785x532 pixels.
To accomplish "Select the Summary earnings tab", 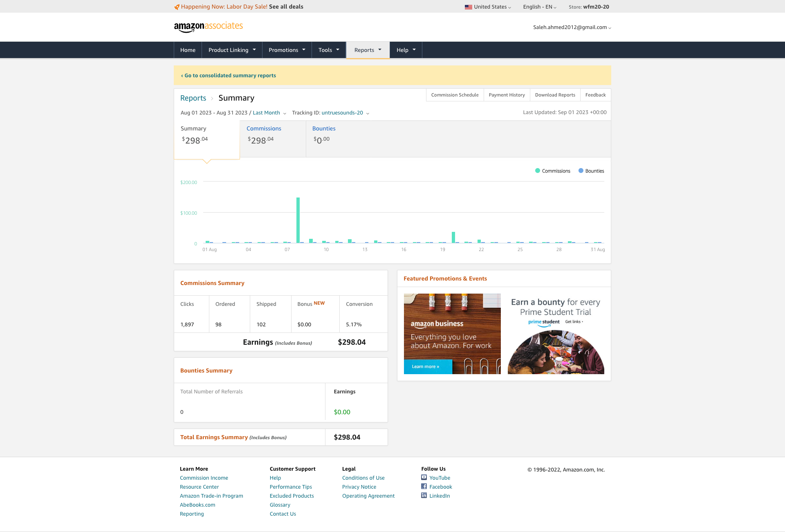I will coord(207,139).
